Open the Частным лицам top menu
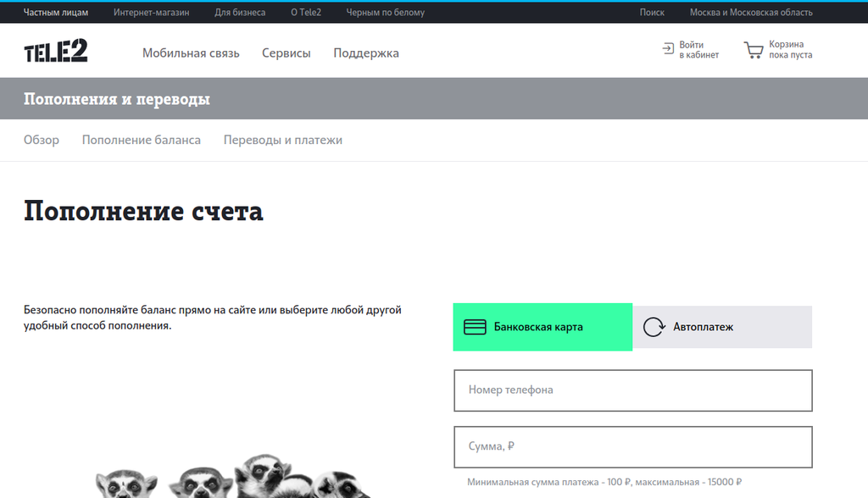Image resolution: width=868 pixels, height=498 pixels. click(x=56, y=12)
